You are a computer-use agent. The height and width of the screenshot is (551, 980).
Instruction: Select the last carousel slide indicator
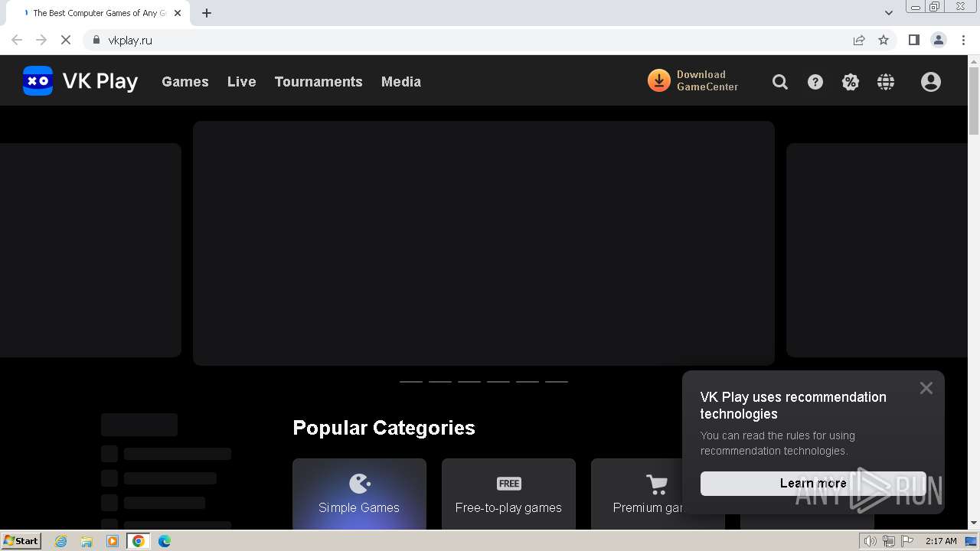point(557,381)
